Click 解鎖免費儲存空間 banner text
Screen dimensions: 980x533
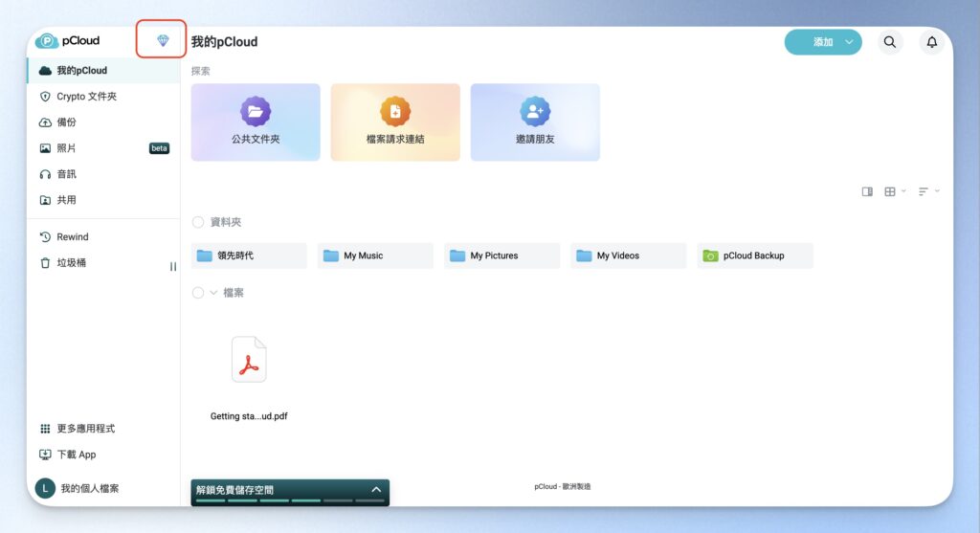[235, 490]
